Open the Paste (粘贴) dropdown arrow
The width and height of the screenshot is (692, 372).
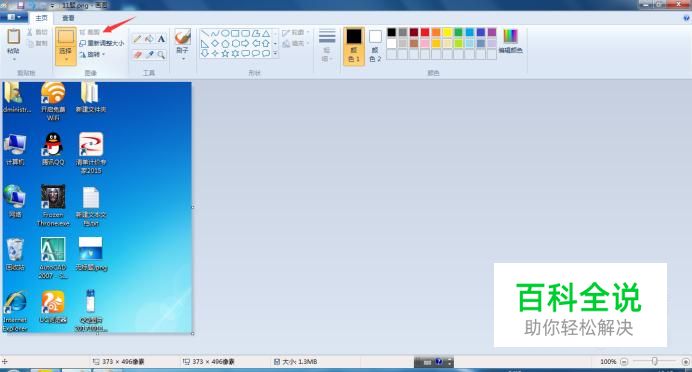pos(14,59)
